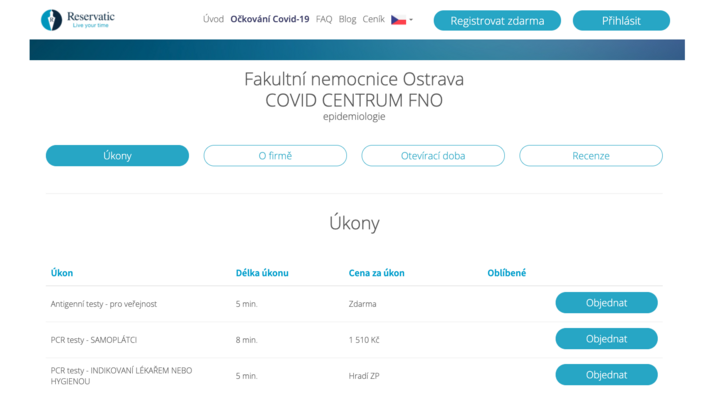Viewport: 715px width, 402px height.
Task: Click the Délka úkonu column header
Action: click(x=262, y=273)
